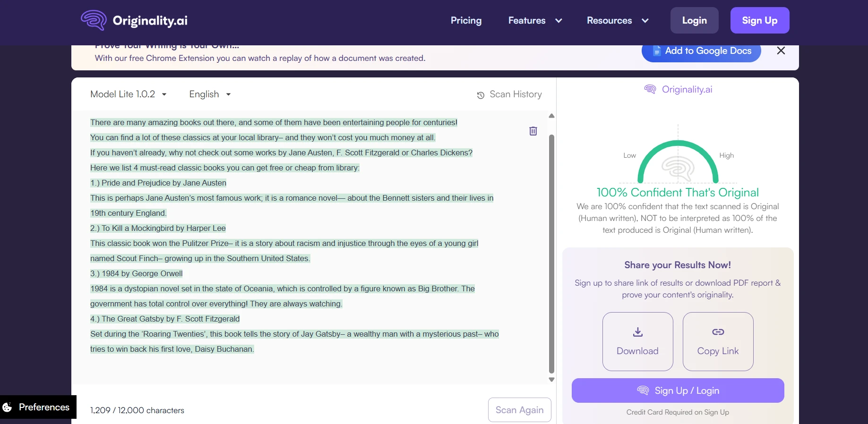Click the Sign Up / Login button
The width and height of the screenshot is (868, 424).
(x=678, y=390)
